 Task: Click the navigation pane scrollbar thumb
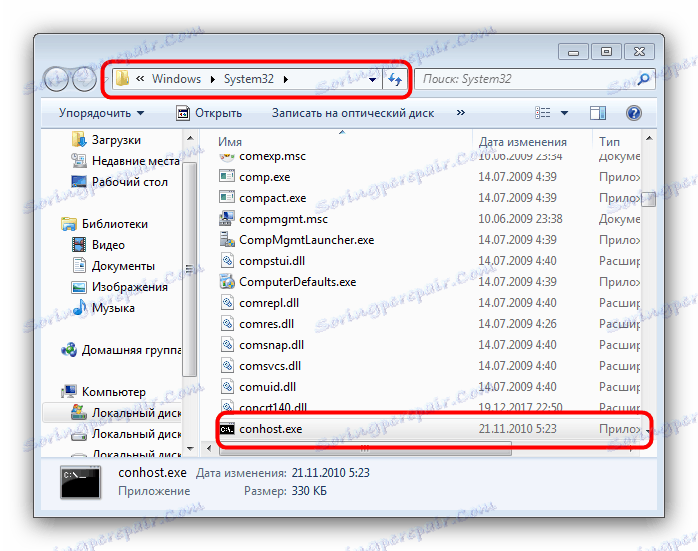click(190, 269)
